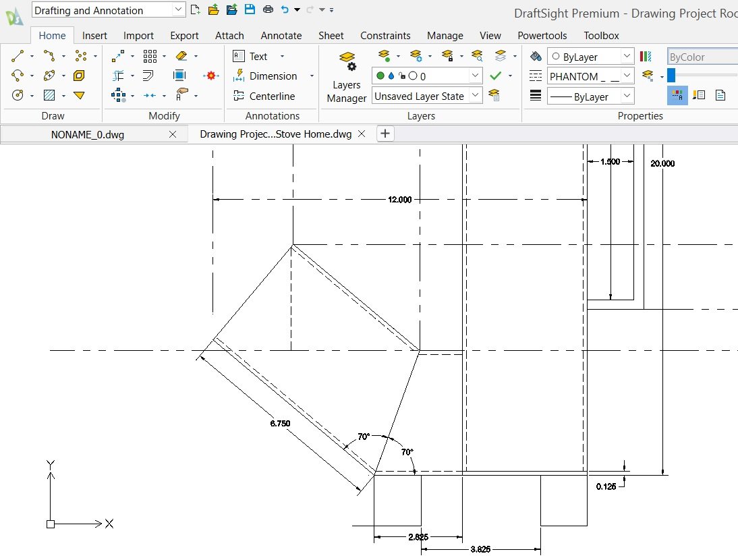Switch to the Powertools ribbon tab

tap(542, 36)
